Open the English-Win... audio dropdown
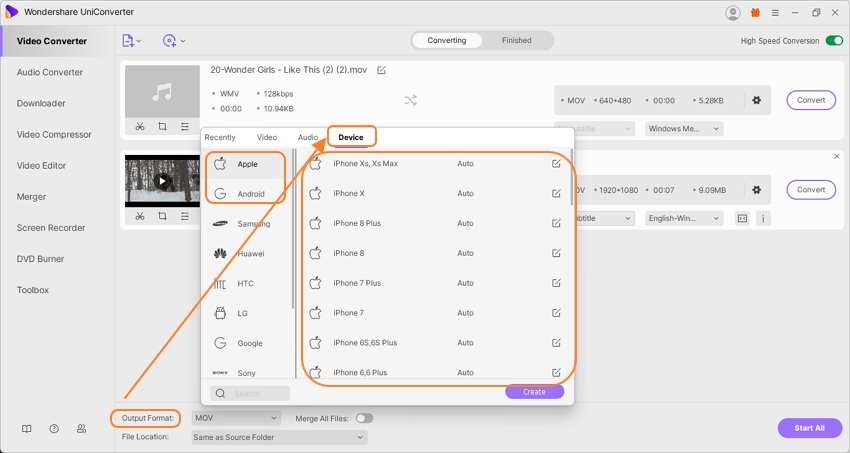 click(684, 218)
